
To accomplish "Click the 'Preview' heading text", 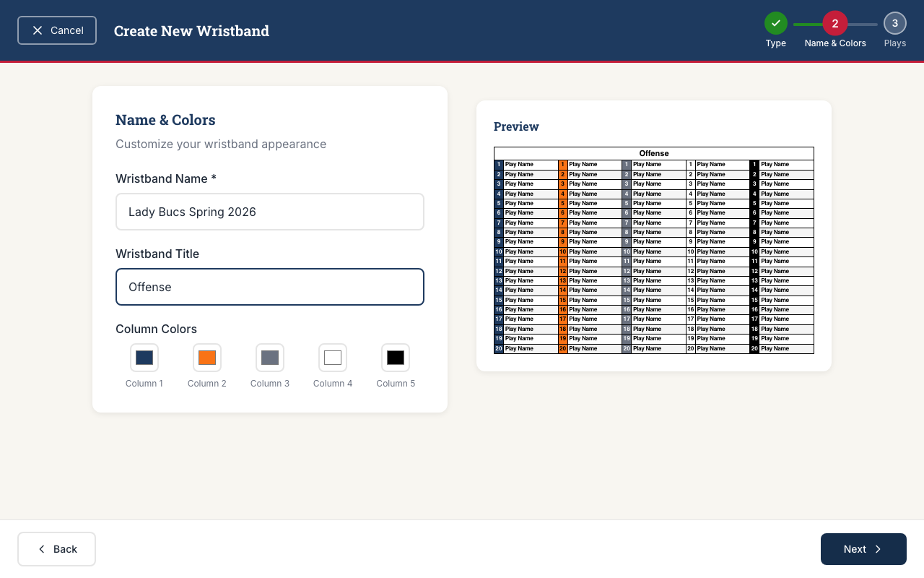I will point(516,126).
